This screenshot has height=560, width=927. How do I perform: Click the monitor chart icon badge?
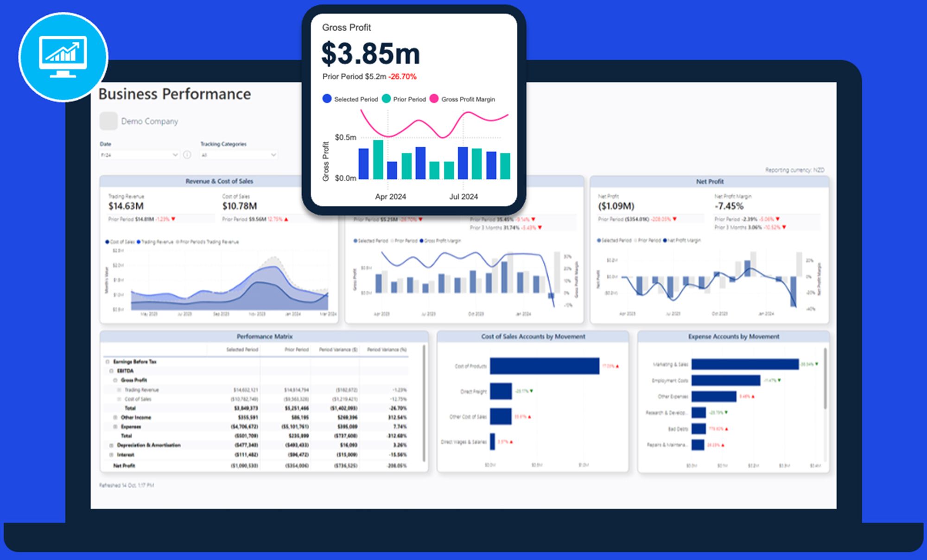[x=63, y=57]
